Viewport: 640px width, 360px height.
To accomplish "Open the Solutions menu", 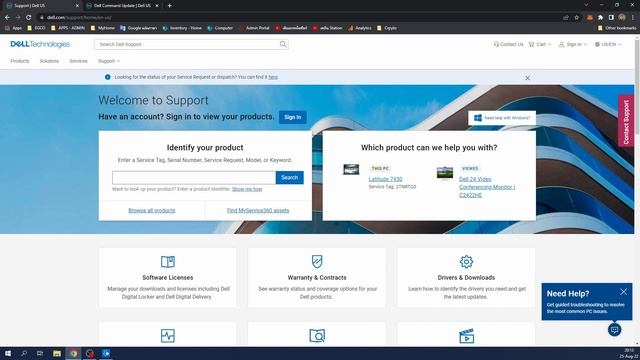I will pyautogui.click(x=49, y=61).
